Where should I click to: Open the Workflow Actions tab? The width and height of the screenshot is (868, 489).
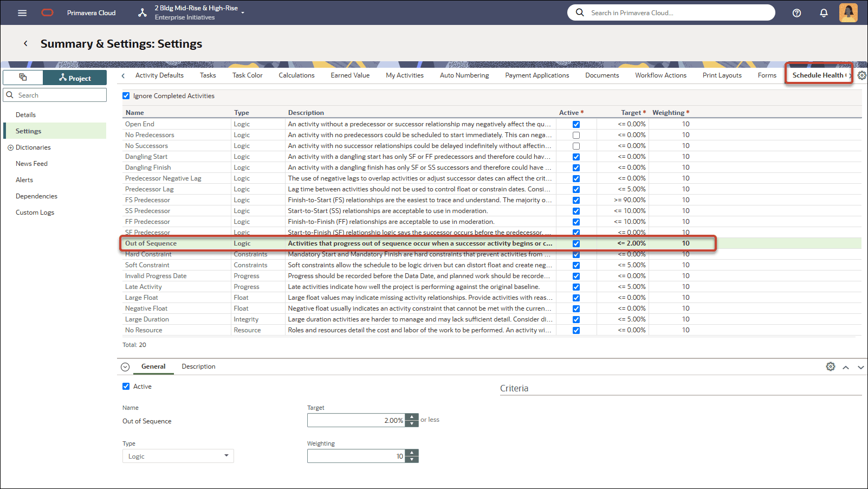click(660, 75)
